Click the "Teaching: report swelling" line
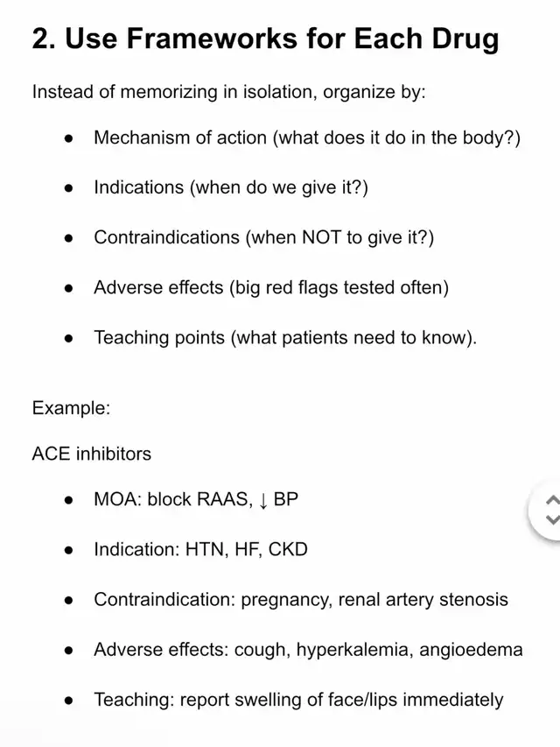Screen dimensions: 560x747 click(298, 700)
